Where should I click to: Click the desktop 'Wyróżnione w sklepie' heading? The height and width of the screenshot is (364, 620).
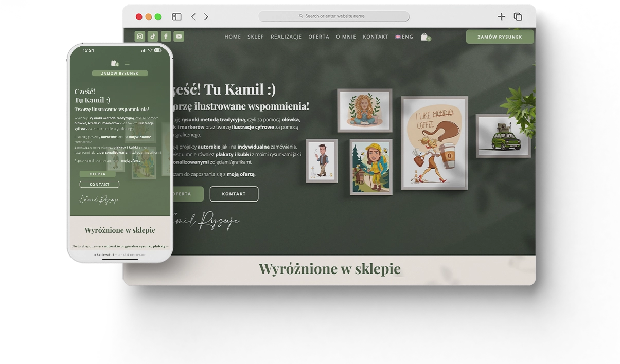click(x=329, y=268)
